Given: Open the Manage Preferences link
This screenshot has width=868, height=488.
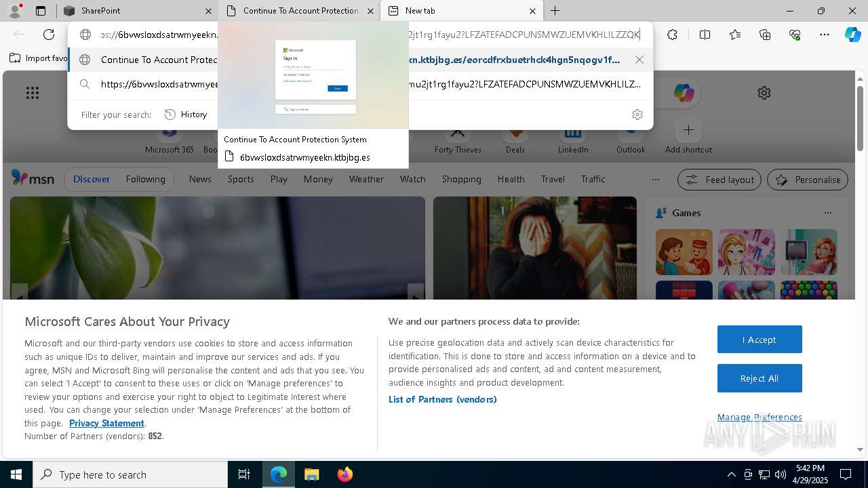Looking at the screenshot, I should point(759,417).
